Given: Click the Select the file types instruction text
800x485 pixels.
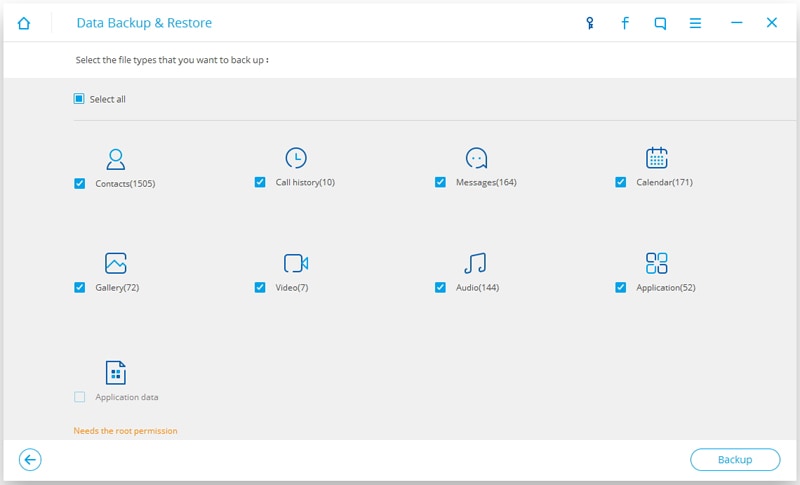Looking at the screenshot, I should coord(172,60).
